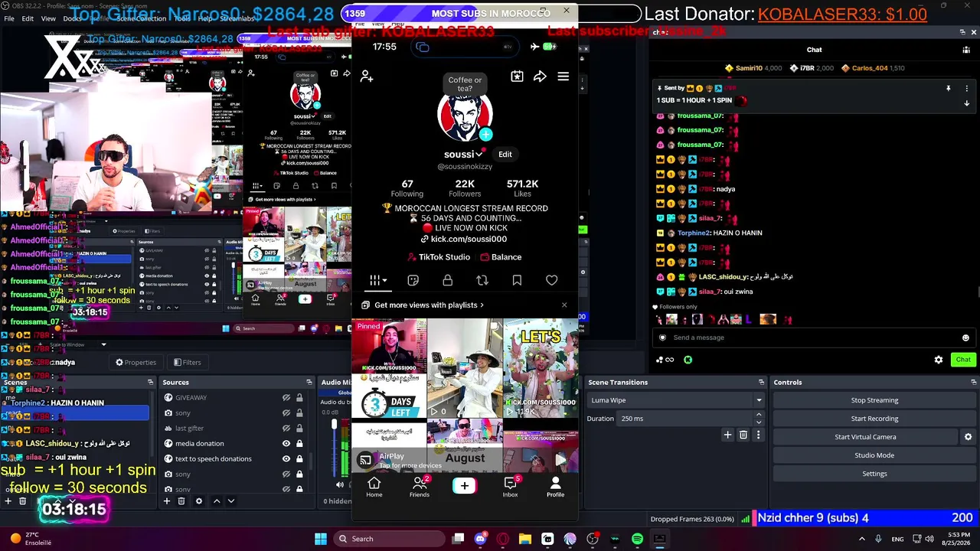Open the TikTok Inbox tab

pyautogui.click(x=510, y=487)
